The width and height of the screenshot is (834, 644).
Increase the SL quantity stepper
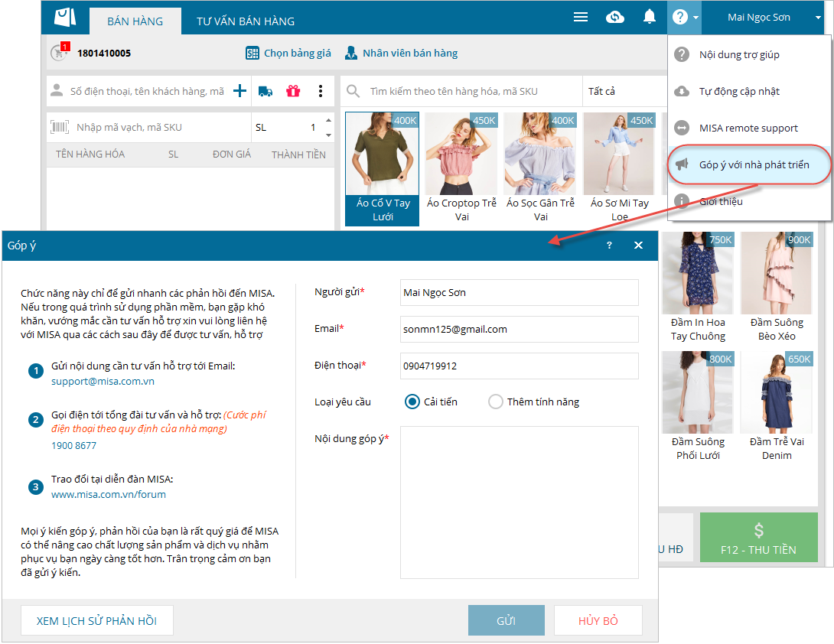tap(329, 120)
